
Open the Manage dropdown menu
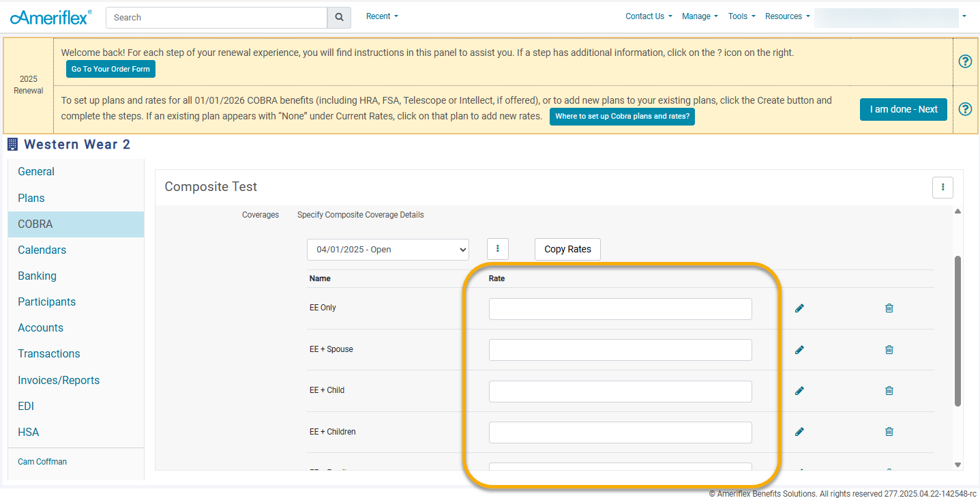tap(700, 16)
